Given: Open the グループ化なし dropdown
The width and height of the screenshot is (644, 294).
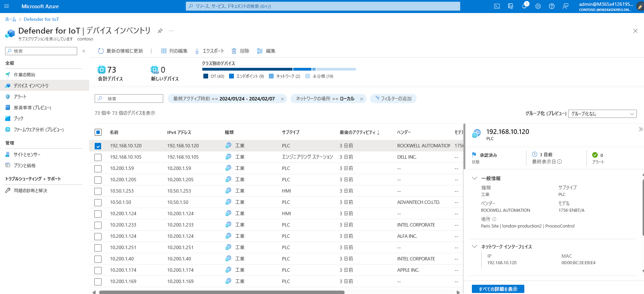Looking at the screenshot, I should click(x=602, y=114).
